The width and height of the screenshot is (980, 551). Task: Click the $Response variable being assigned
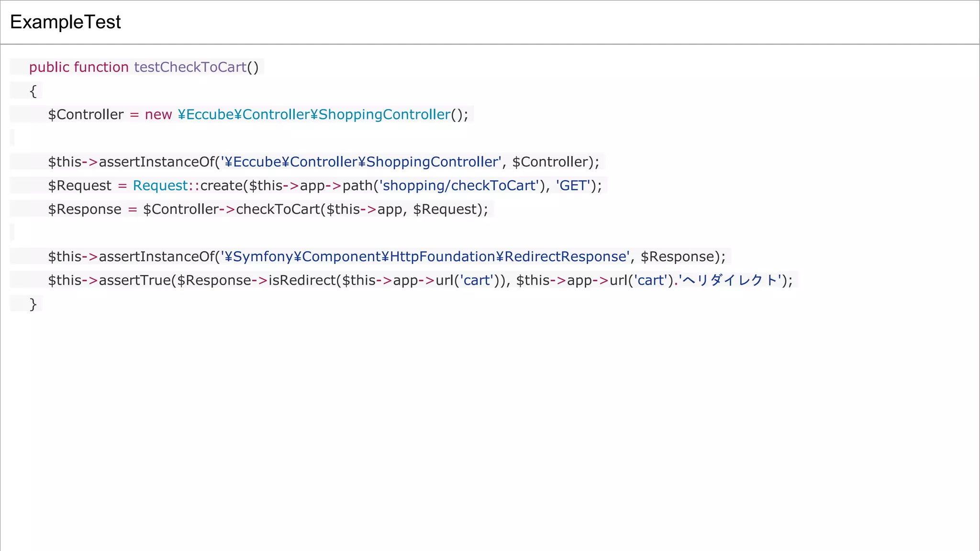pos(85,209)
